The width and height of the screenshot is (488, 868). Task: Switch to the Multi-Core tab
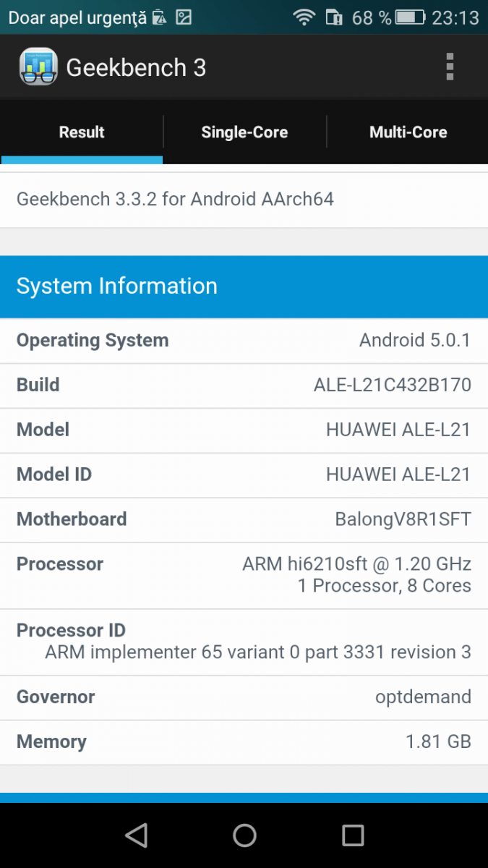408,132
